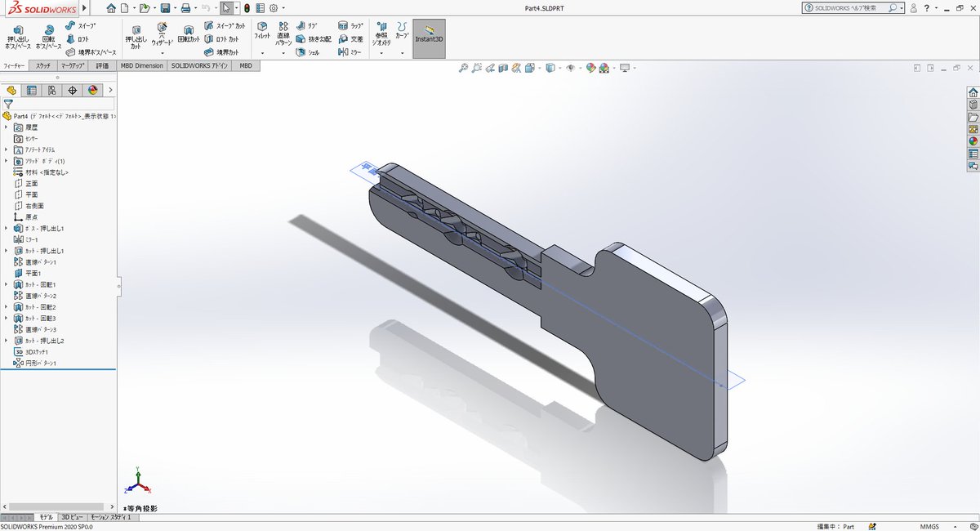Open 参照ジオメトリ reference geometry tool

[x=381, y=33]
